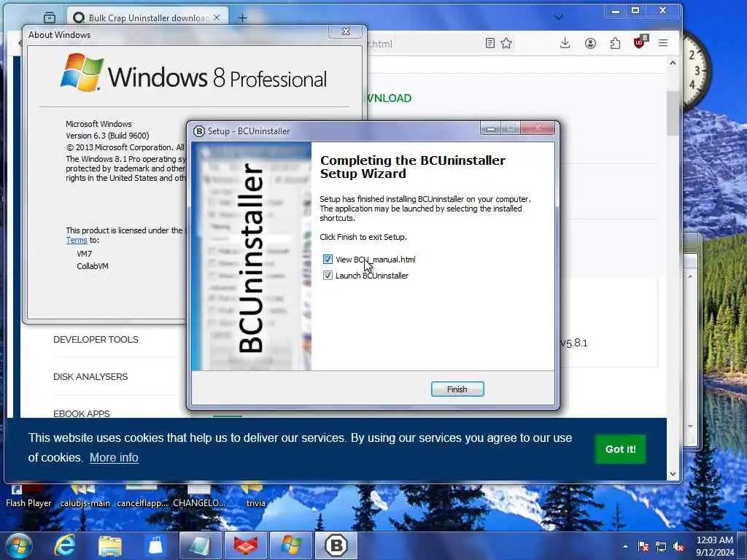
Task: Open the browser hamburger application menu
Action: point(663,43)
